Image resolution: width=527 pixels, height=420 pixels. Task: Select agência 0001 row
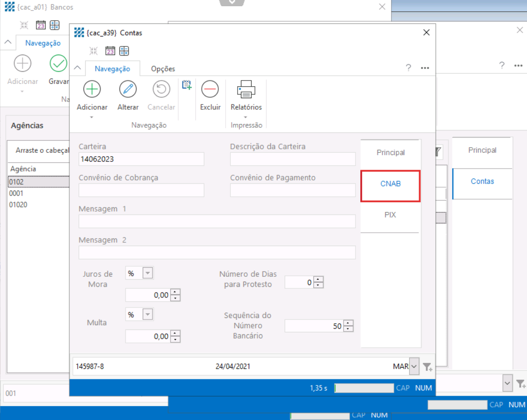pos(38,193)
